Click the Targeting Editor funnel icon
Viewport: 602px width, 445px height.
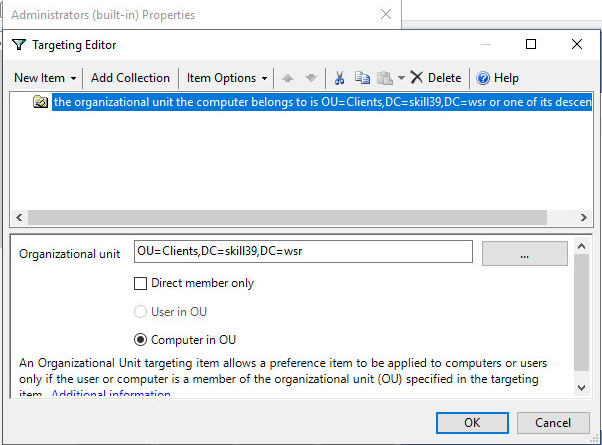[19, 45]
